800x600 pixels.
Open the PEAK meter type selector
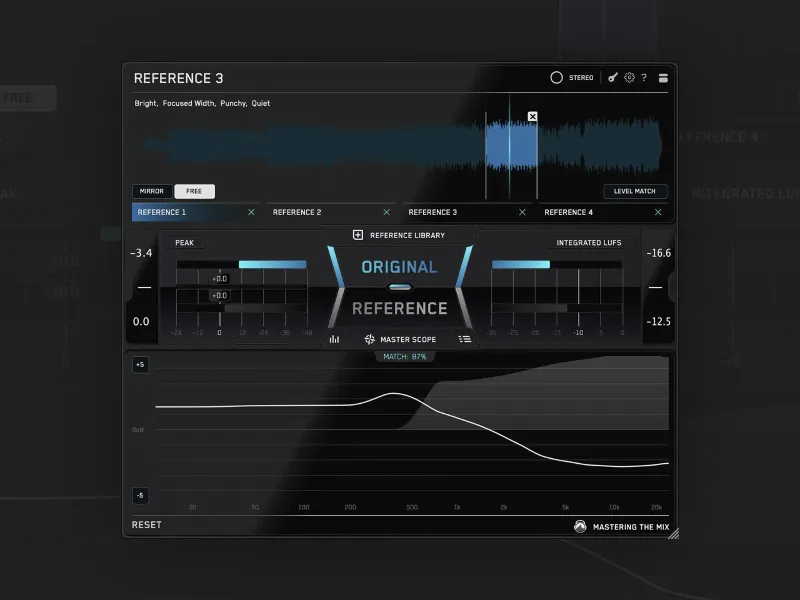coord(185,243)
